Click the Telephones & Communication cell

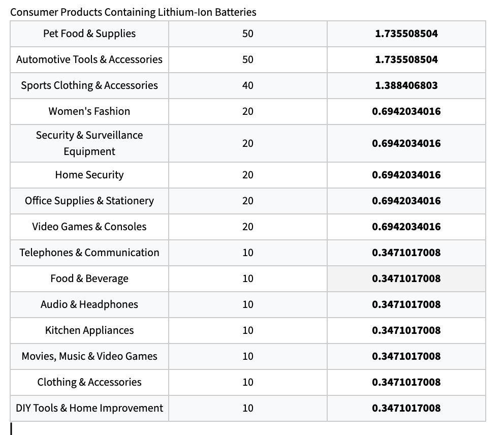pos(89,253)
